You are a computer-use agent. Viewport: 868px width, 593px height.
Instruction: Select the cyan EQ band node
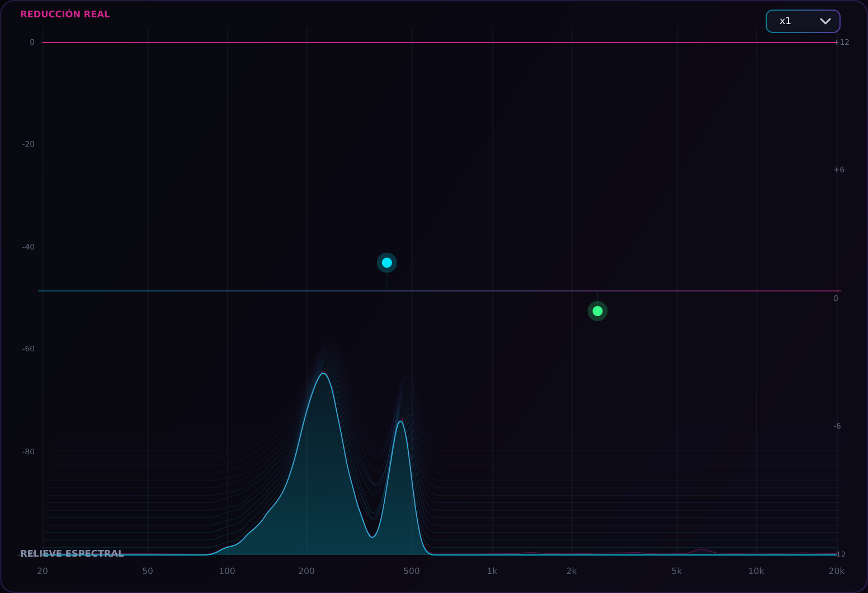pyautogui.click(x=386, y=262)
